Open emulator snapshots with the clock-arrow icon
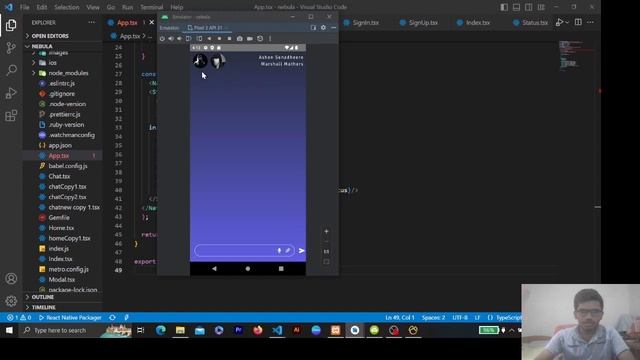 tap(260, 39)
